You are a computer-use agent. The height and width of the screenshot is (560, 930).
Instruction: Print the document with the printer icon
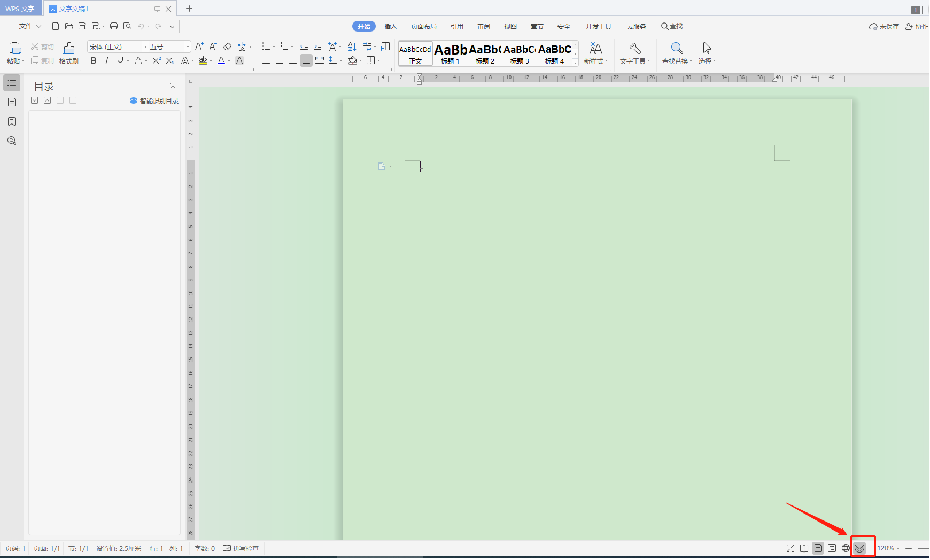tap(114, 26)
